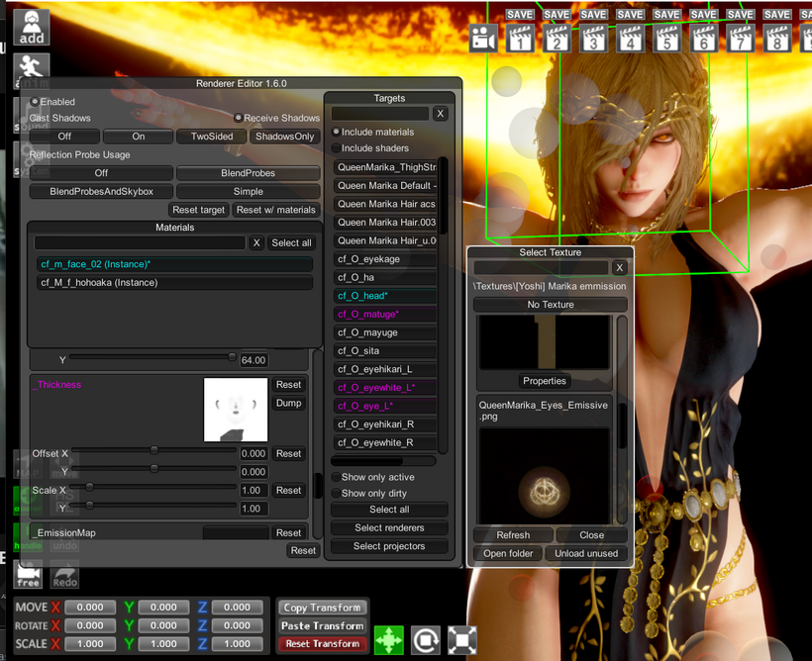Select the green move arrows gizmo icon
This screenshot has width=812, height=661.
(389, 640)
